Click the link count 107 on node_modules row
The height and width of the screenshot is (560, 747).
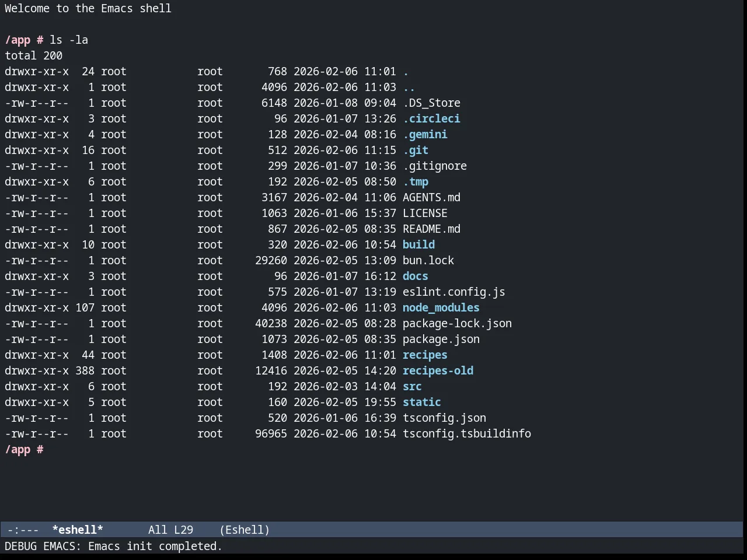(x=85, y=307)
